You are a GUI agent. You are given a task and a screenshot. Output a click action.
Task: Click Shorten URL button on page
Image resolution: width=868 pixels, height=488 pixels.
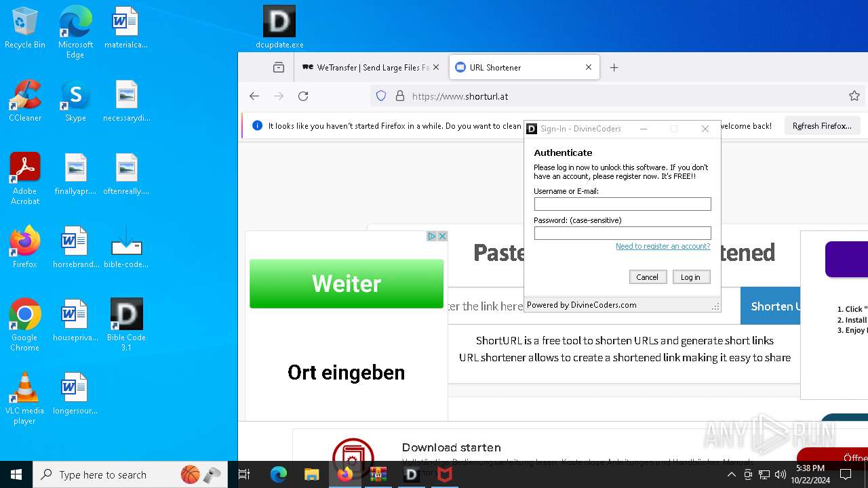(x=770, y=306)
